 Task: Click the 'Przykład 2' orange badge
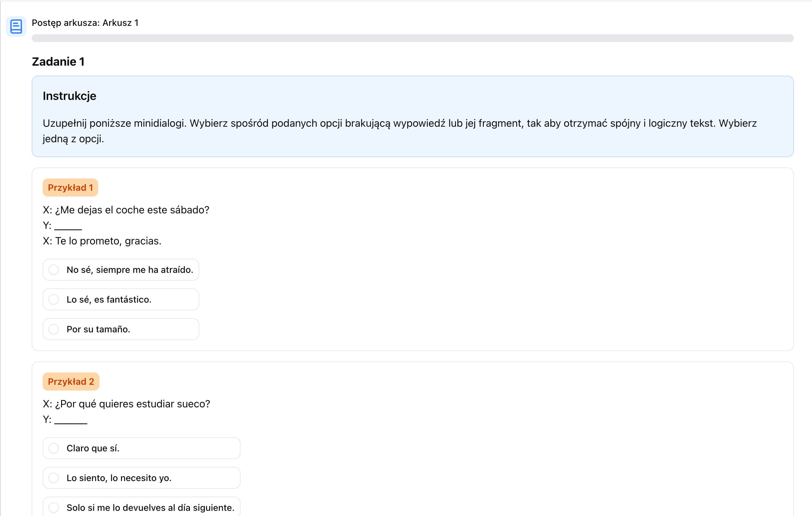(x=71, y=382)
